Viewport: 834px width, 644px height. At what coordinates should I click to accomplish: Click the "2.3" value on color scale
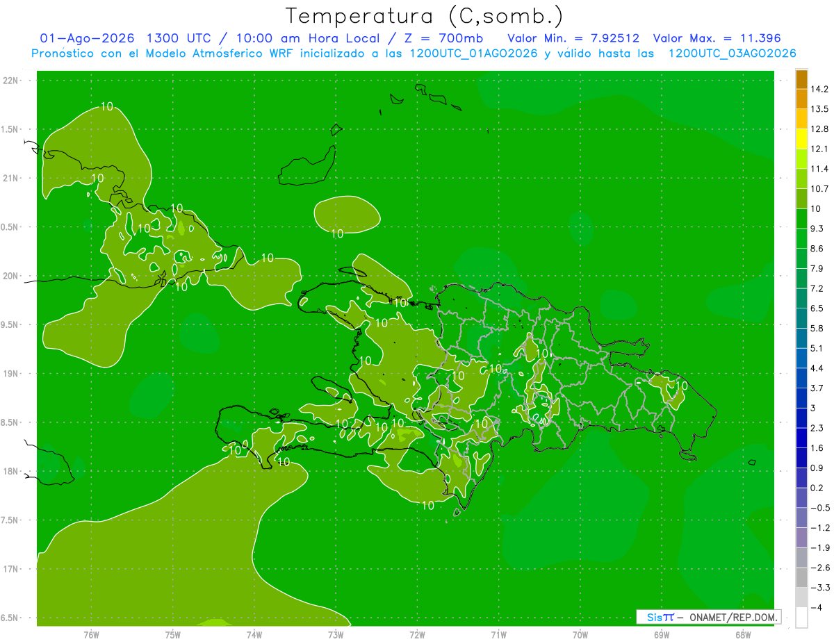[x=817, y=428]
